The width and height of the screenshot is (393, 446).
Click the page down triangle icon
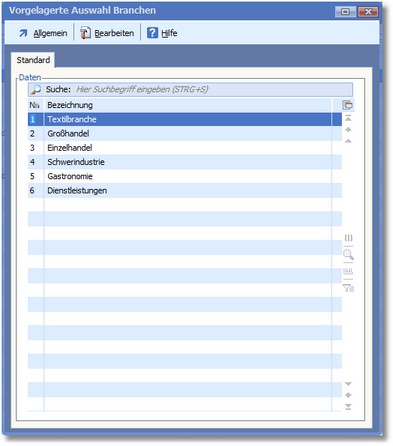tap(348, 384)
